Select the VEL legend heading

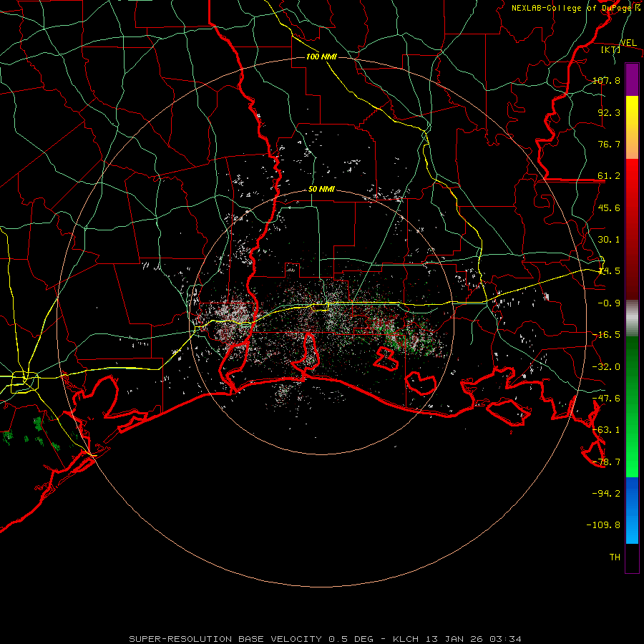pos(628,43)
